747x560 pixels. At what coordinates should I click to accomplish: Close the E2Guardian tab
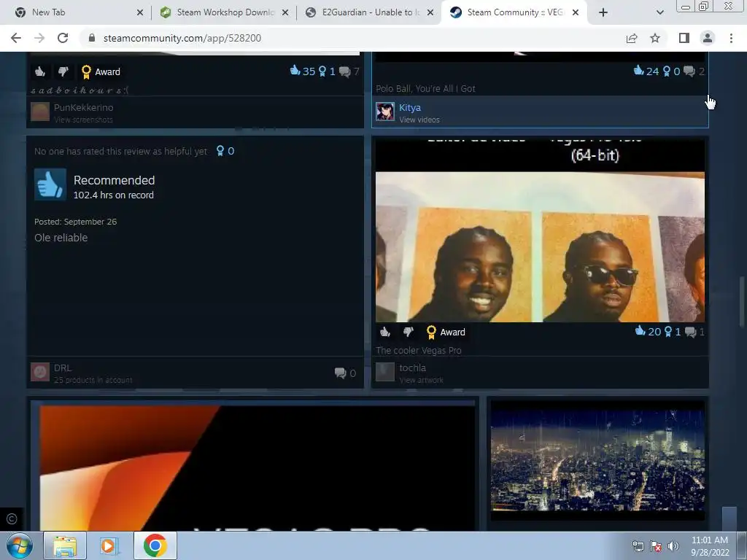pyautogui.click(x=430, y=12)
